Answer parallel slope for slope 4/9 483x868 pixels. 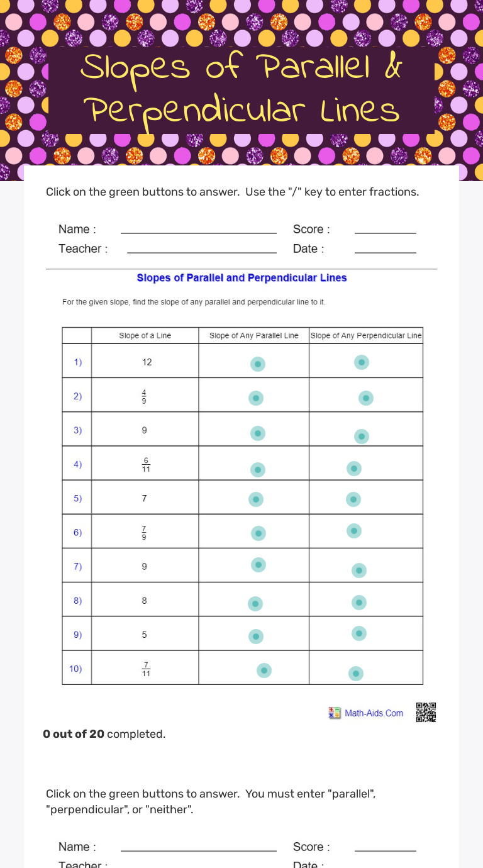[x=255, y=398]
